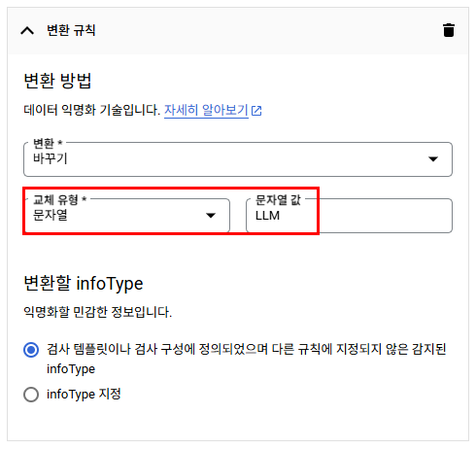Select the infoType 지정 radio button
The image size is (476, 449).
click(31, 395)
